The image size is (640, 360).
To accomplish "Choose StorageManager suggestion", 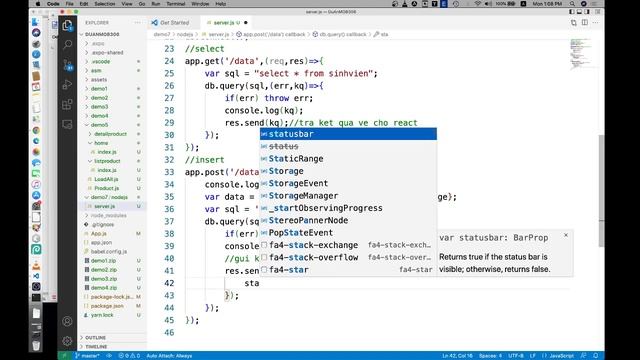I will click(348, 196).
